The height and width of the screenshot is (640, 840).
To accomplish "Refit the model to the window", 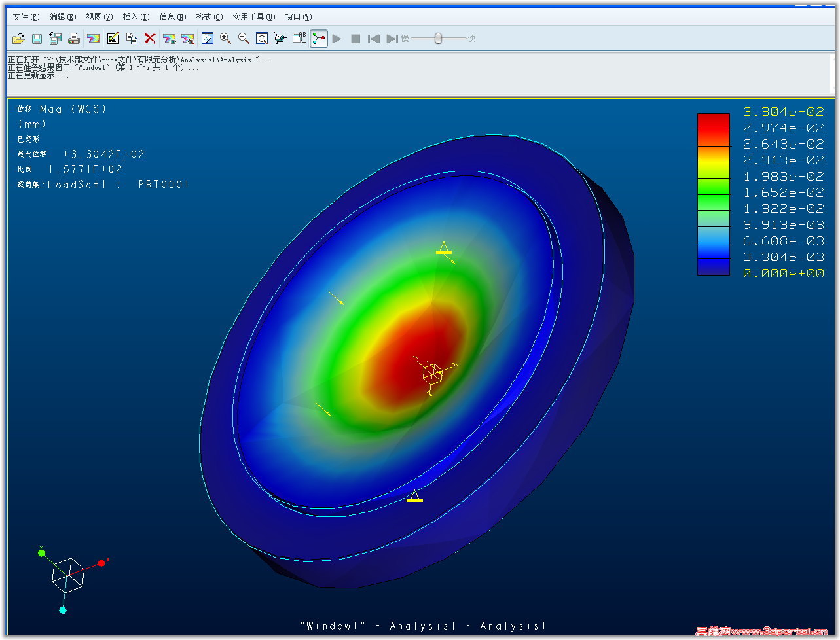I will coord(262,39).
